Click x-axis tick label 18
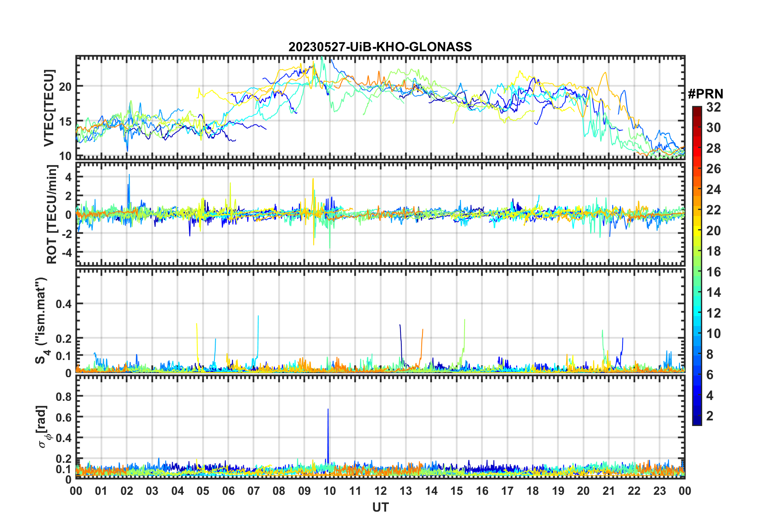The width and height of the screenshot is (761, 532). point(533,491)
